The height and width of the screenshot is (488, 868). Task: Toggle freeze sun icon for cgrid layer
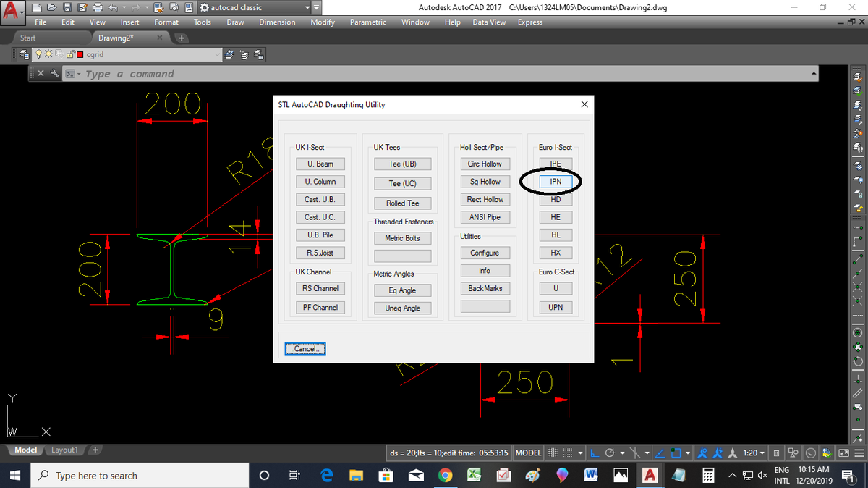tap(48, 54)
